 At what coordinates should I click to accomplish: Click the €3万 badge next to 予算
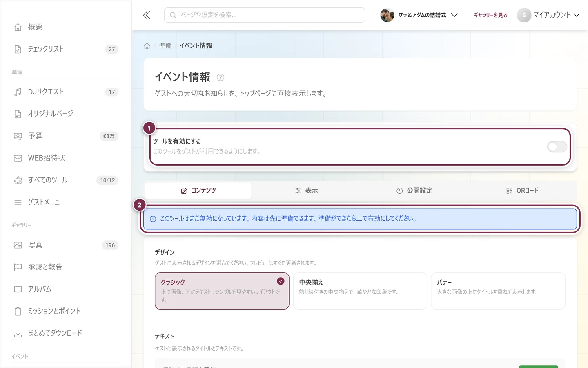(x=109, y=136)
